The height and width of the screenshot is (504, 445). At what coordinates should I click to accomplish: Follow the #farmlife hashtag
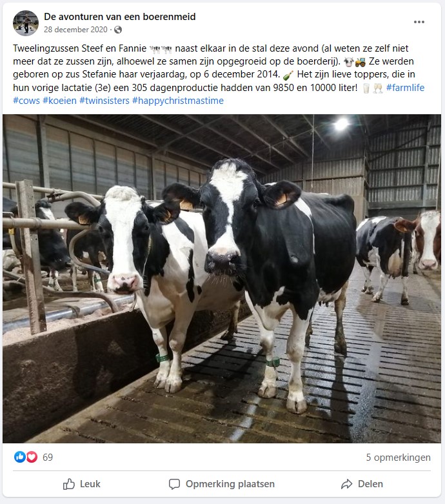[405, 87]
